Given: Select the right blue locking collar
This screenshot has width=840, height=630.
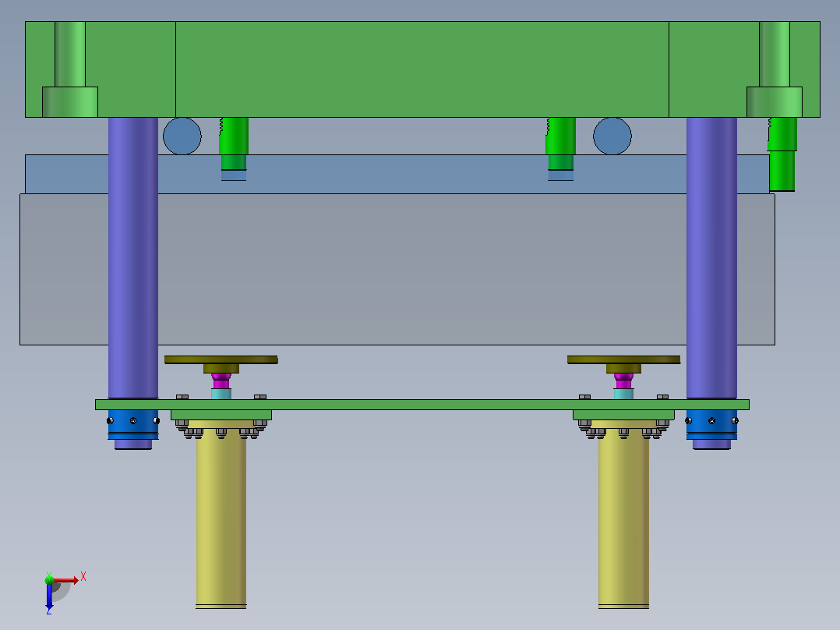Looking at the screenshot, I should pyautogui.click(x=711, y=425).
